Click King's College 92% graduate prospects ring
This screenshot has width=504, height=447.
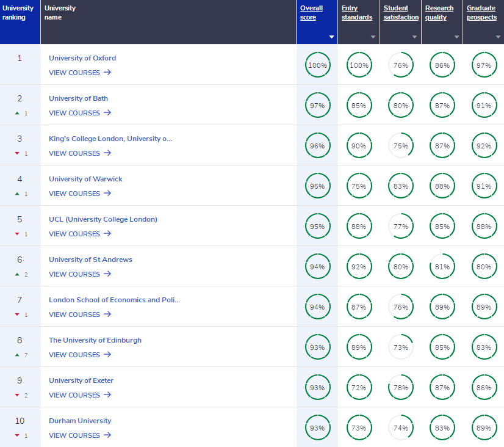[x=484, y=146]
